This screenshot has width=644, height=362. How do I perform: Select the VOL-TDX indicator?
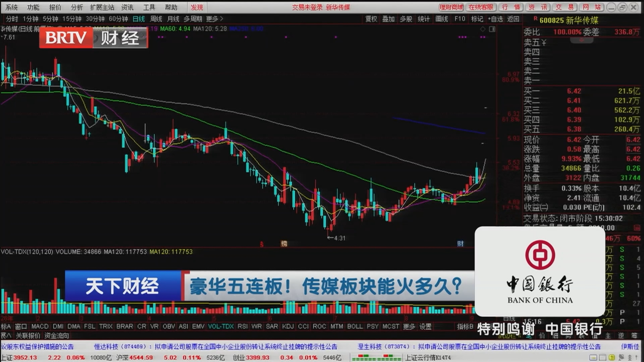[x=221, y=326]
